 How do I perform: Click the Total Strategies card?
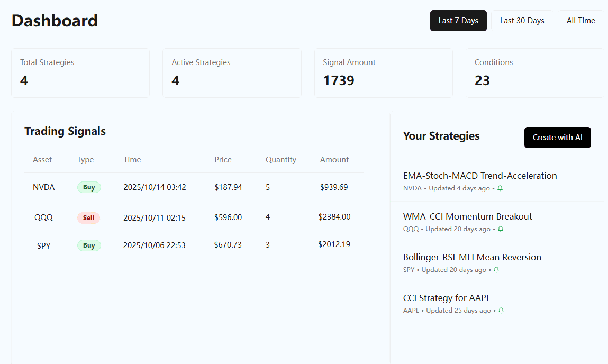pos(80,73)
